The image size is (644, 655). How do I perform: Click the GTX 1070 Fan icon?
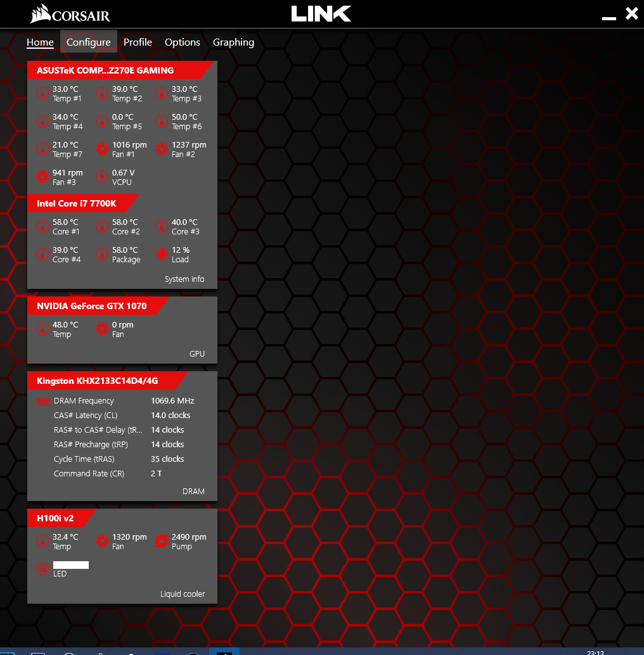[x=102, y=329]
